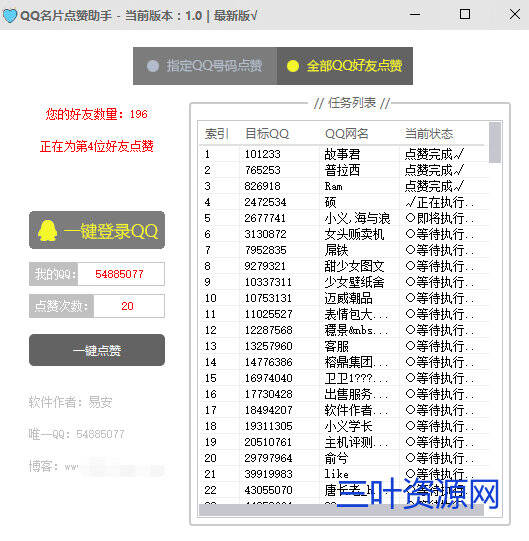
Task: Click the 当前状态 column header
Action: point(429,134)
